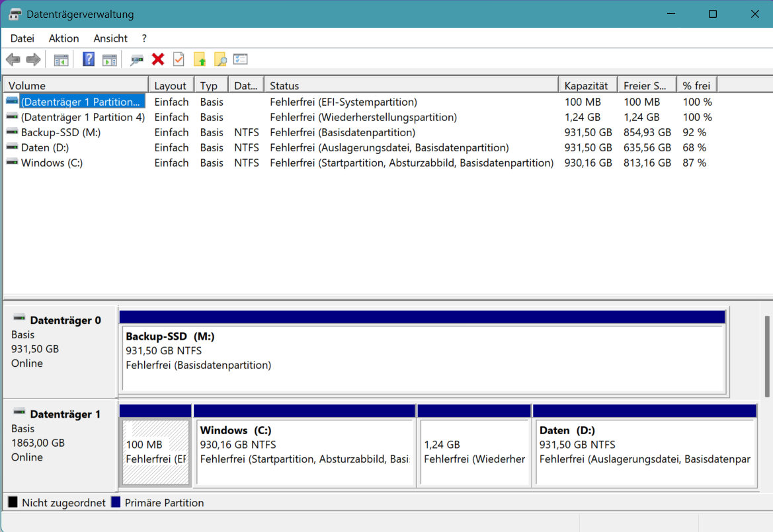This screenshot has height=532, width=773.
Task: Click the folder with green arrow icon
Action: [x=200, y=59]
